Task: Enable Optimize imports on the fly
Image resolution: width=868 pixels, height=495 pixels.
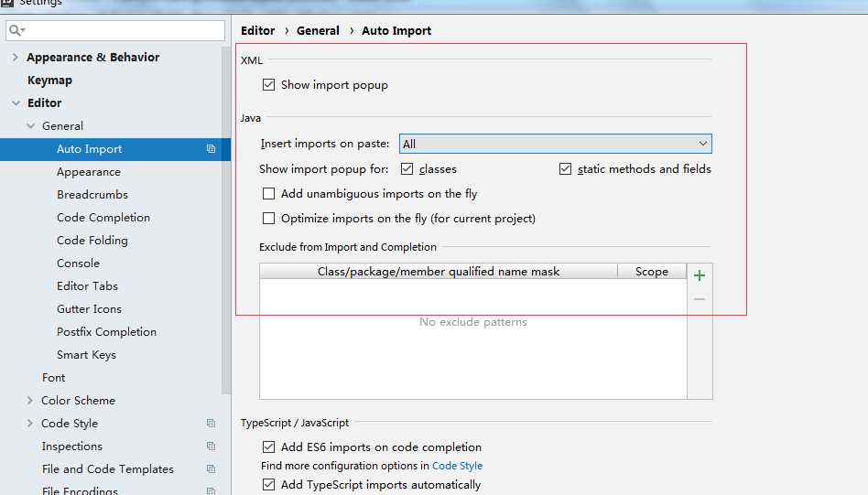Action: click(268, 219)
